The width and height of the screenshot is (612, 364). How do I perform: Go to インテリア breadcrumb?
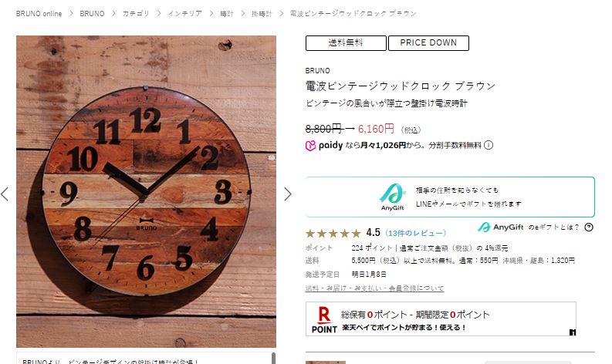184,14
